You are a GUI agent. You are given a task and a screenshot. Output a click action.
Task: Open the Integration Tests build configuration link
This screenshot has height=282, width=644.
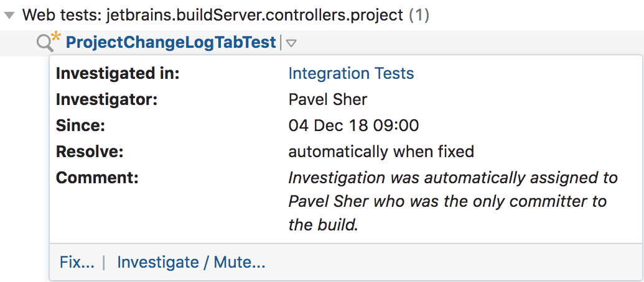point(351,73)
